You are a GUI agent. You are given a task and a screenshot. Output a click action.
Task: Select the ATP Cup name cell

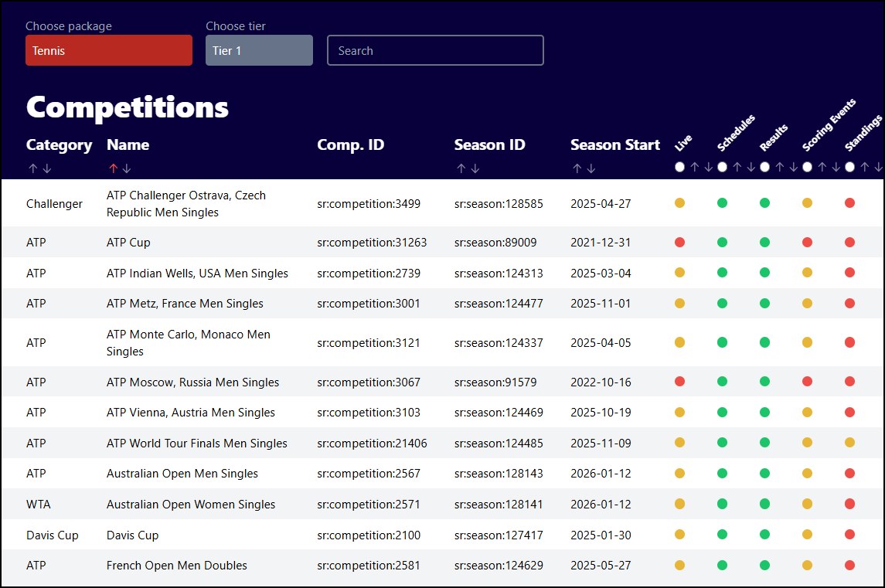[x=128, y=243]
